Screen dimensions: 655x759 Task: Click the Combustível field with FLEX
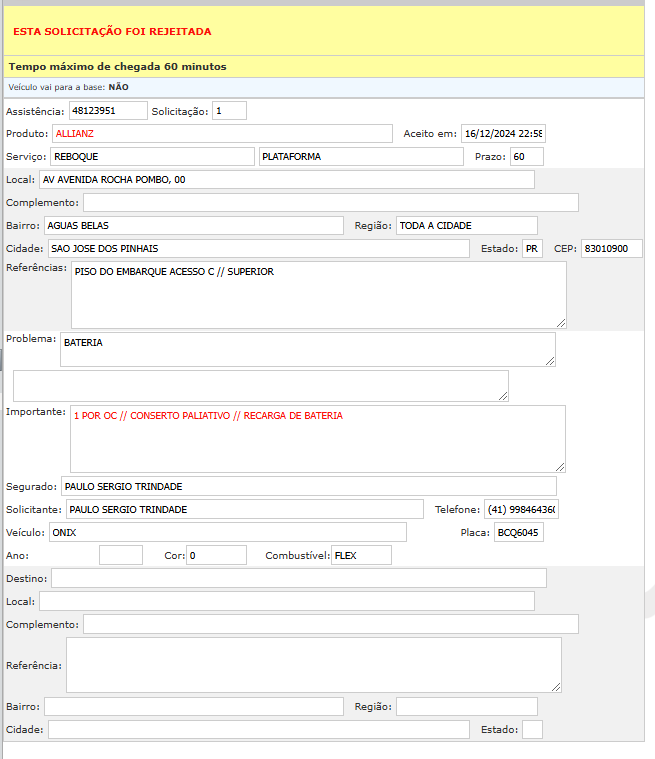(x=361, y=555)
